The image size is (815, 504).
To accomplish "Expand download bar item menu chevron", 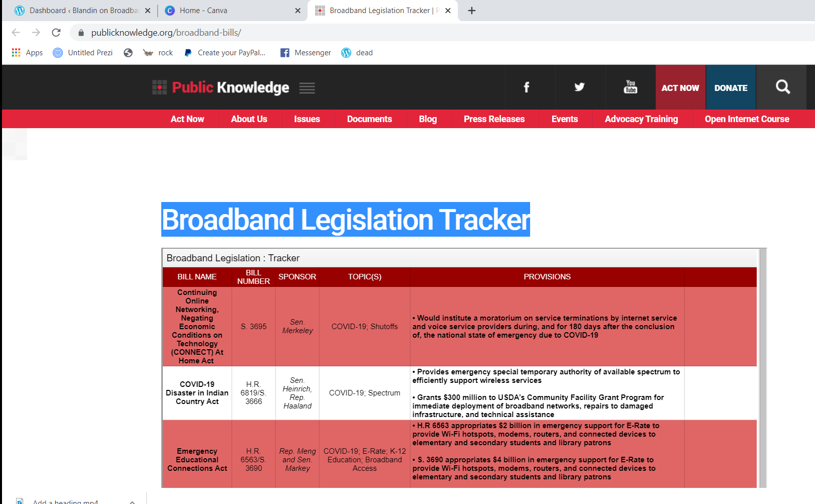I will click(132, 501).
